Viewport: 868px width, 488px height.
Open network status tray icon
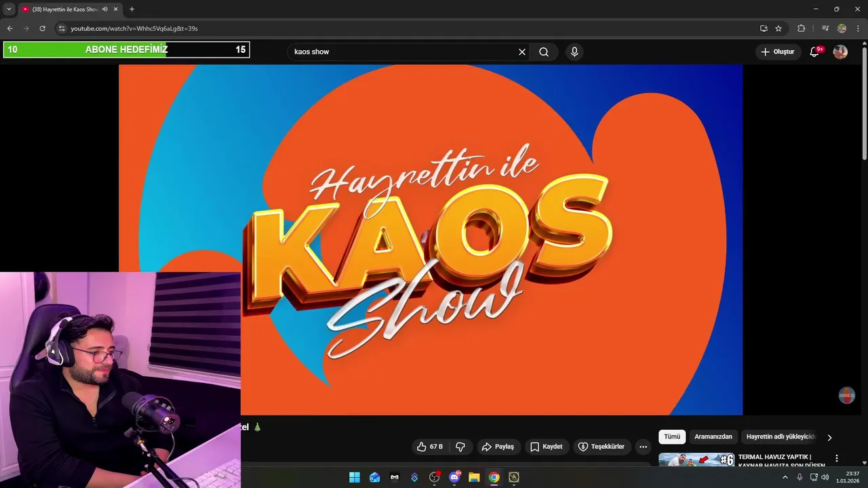pos(814,477)
